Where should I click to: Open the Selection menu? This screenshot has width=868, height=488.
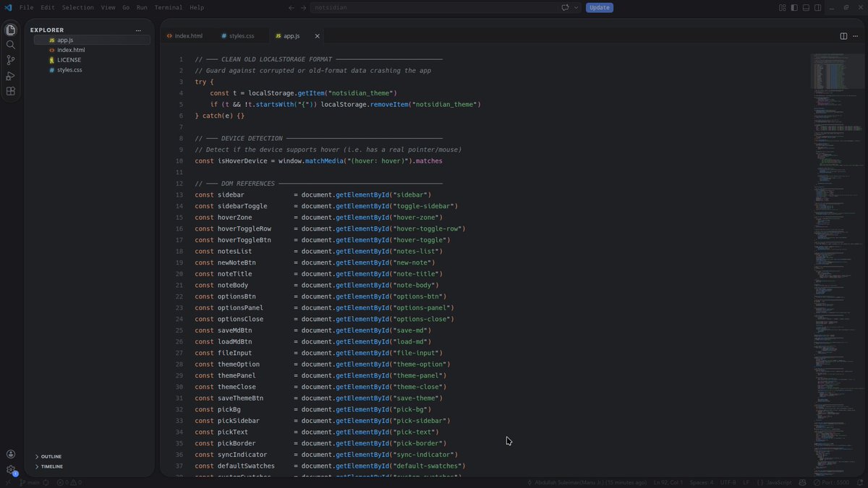pyautogui.click(x=77, y=7)
